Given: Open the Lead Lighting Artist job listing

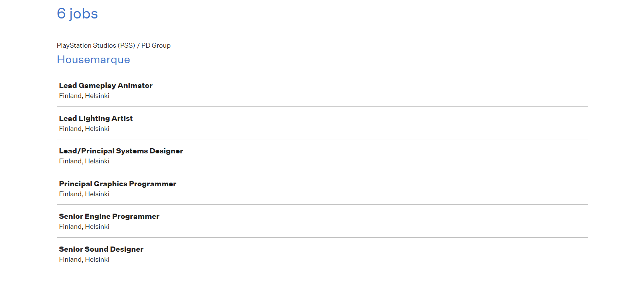Looking at the screenshot, I should click(96, 119).
